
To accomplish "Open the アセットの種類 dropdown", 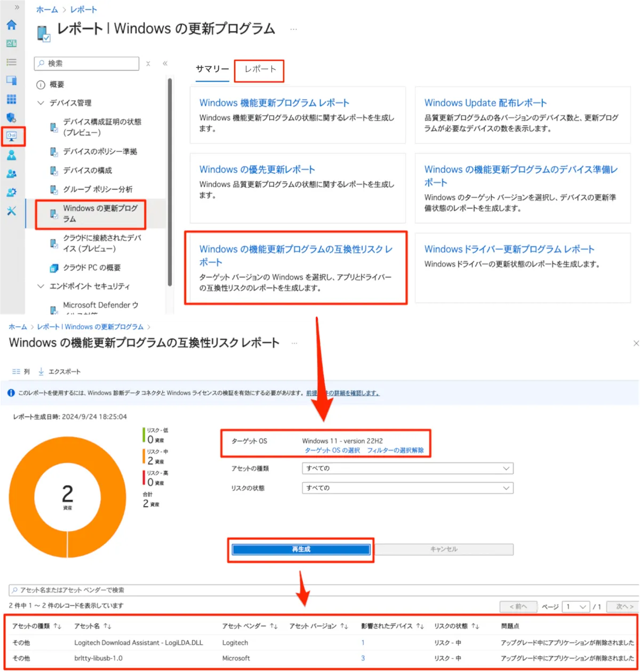I will [x=407, y=468].
